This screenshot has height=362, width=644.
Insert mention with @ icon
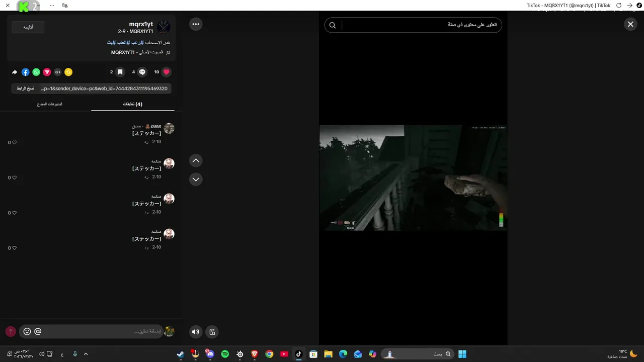click(x=38, y=331)
